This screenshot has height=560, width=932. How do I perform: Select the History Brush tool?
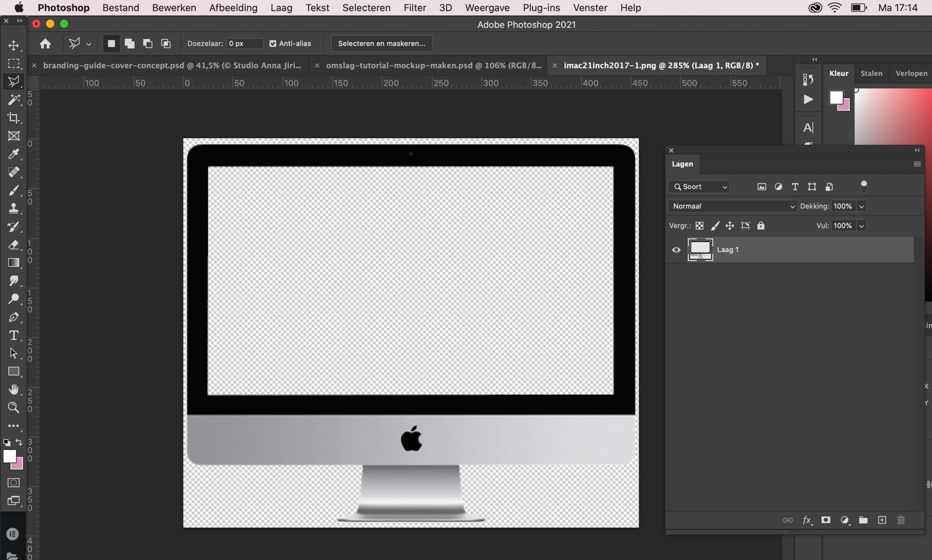13,226
